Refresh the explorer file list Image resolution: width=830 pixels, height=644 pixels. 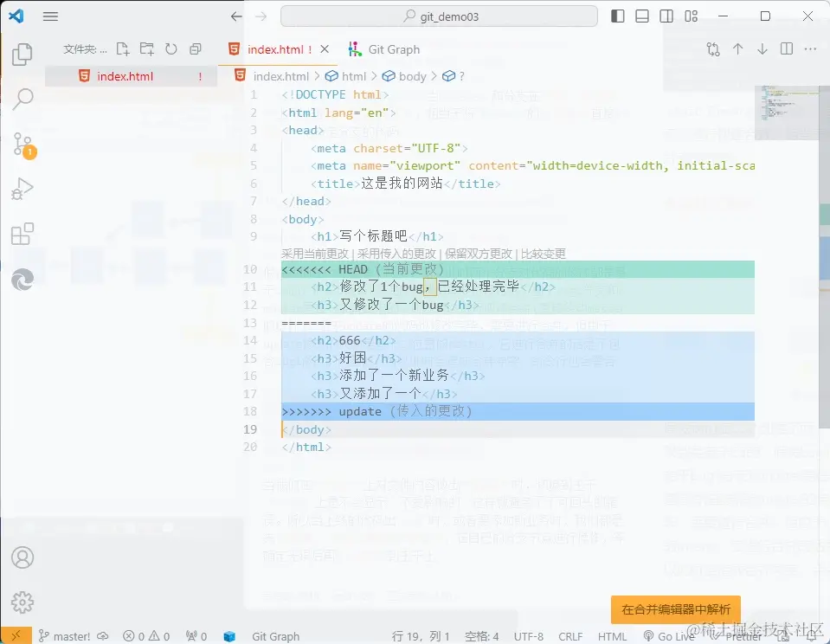[171, 49]
